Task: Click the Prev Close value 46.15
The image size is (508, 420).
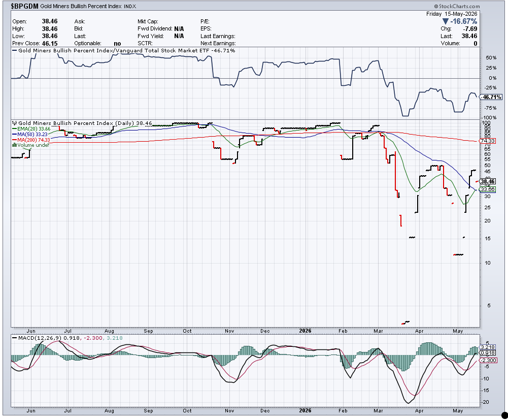Action: click(50, 43)
